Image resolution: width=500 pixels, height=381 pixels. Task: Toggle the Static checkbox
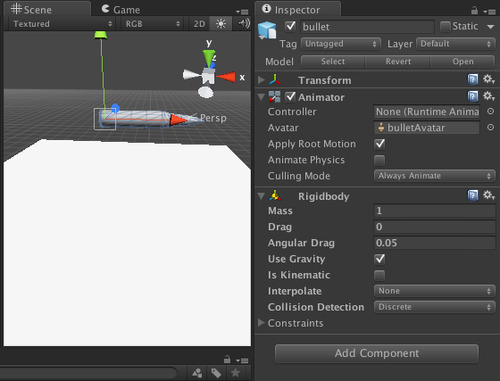tap(445, 26)
